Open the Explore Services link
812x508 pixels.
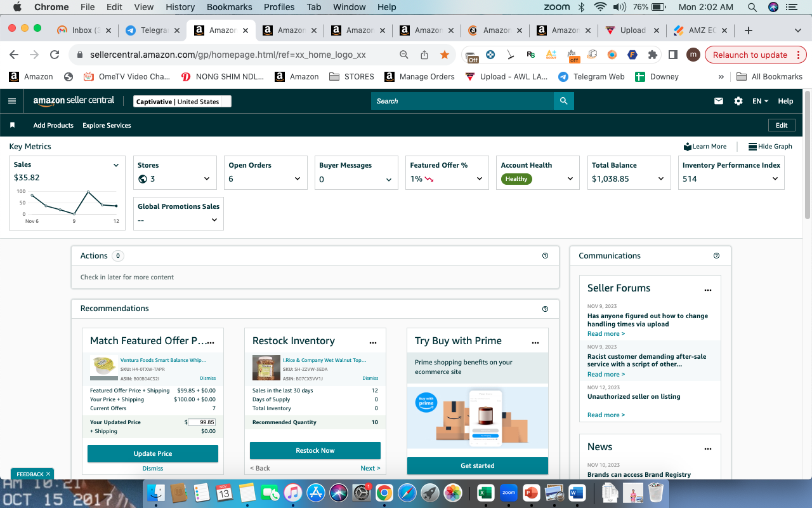(107, 125)
